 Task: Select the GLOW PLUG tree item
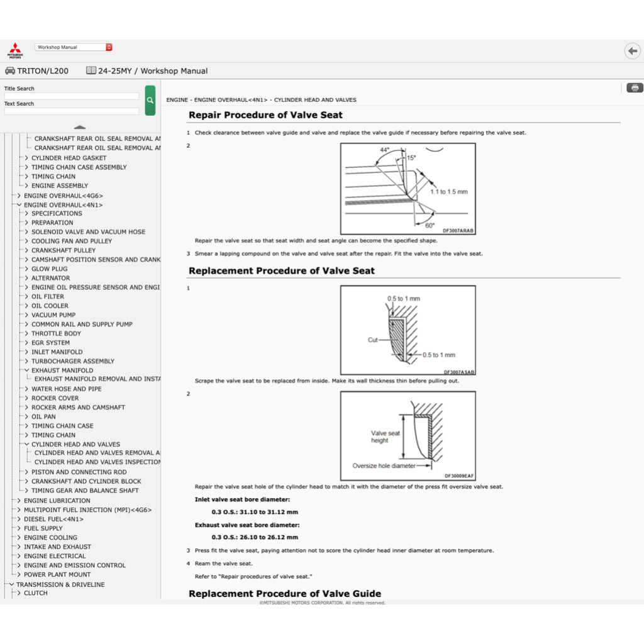(50, 269)
